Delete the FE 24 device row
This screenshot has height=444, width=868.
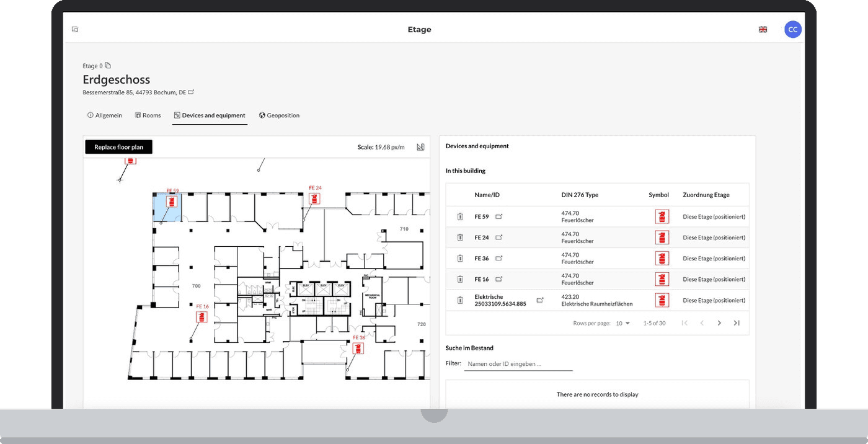pos(460,238)
